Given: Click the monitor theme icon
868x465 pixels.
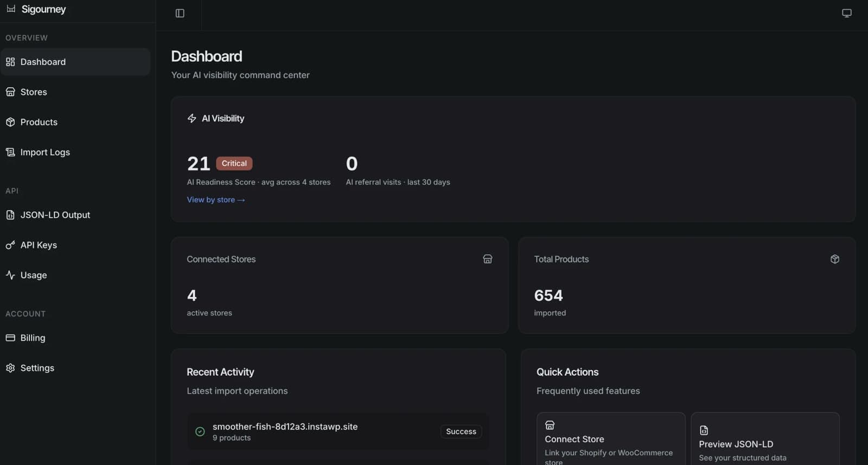Looking at the screenshot, I should click(x=847, y=13).
